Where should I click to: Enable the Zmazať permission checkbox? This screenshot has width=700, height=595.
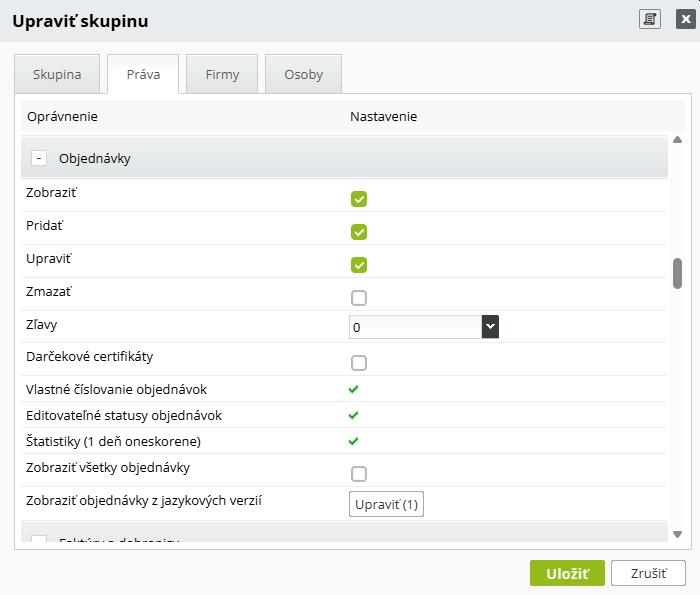(359, 298)
